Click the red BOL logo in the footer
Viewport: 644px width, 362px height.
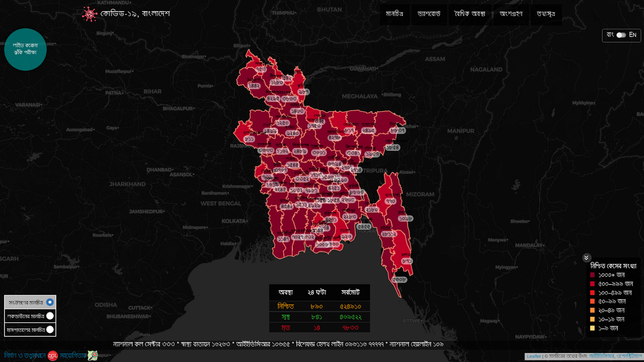(x=53, y=356)
